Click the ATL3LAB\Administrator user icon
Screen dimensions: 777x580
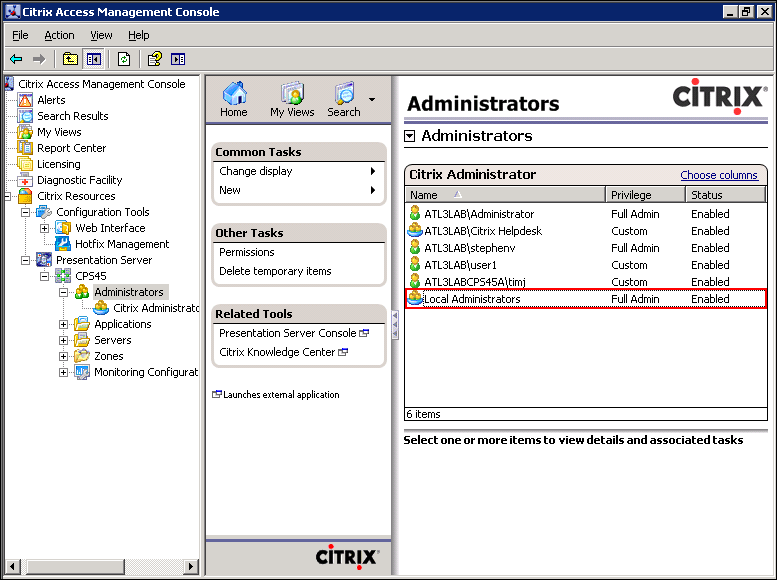[x=415, y=214]
